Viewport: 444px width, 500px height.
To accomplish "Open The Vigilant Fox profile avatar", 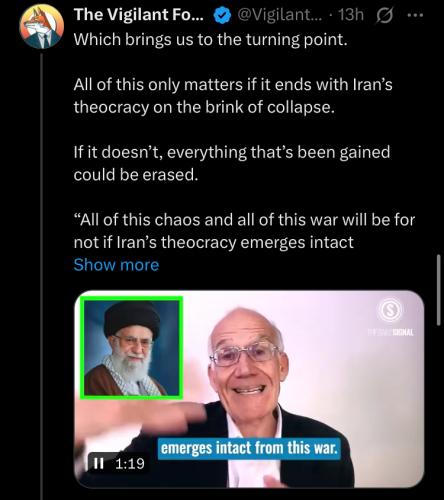I will [x=42, y=27].
